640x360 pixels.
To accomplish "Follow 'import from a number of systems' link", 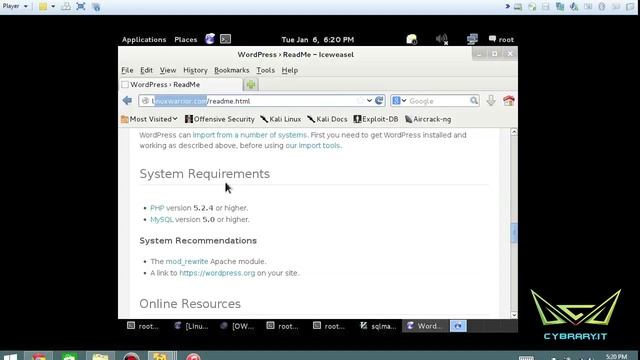I will point(250,135).
